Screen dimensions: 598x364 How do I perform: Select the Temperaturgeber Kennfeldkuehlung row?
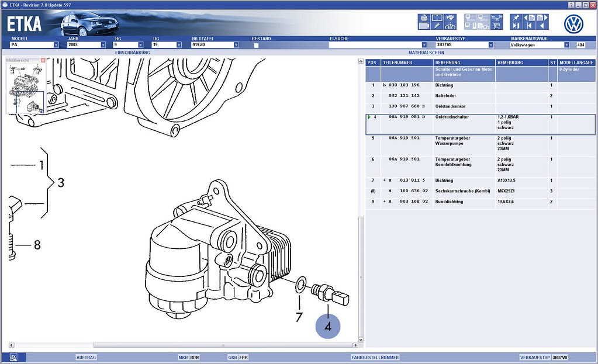click(481, 167)
